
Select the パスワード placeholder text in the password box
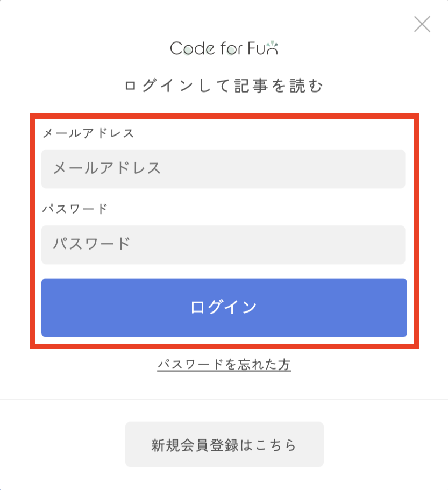coord(91,244)
